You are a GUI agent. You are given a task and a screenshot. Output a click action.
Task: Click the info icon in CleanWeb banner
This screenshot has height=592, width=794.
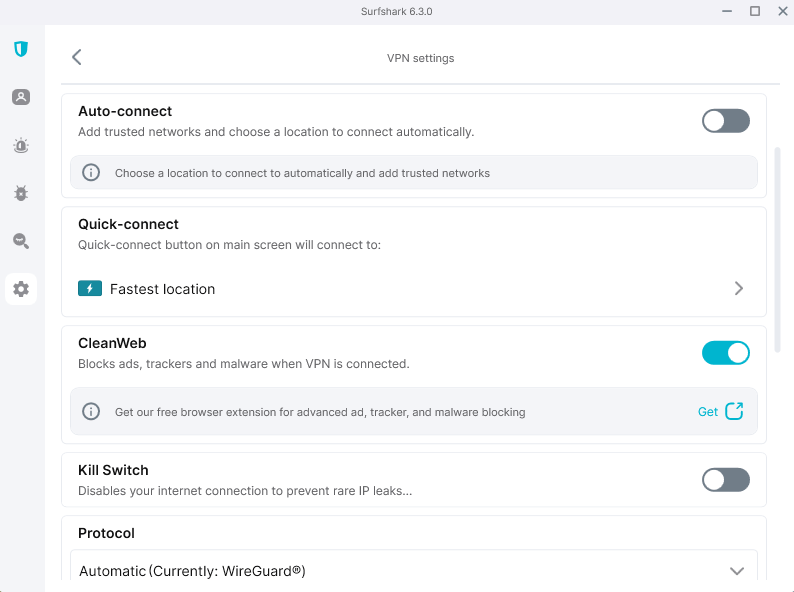pos(91,411)
